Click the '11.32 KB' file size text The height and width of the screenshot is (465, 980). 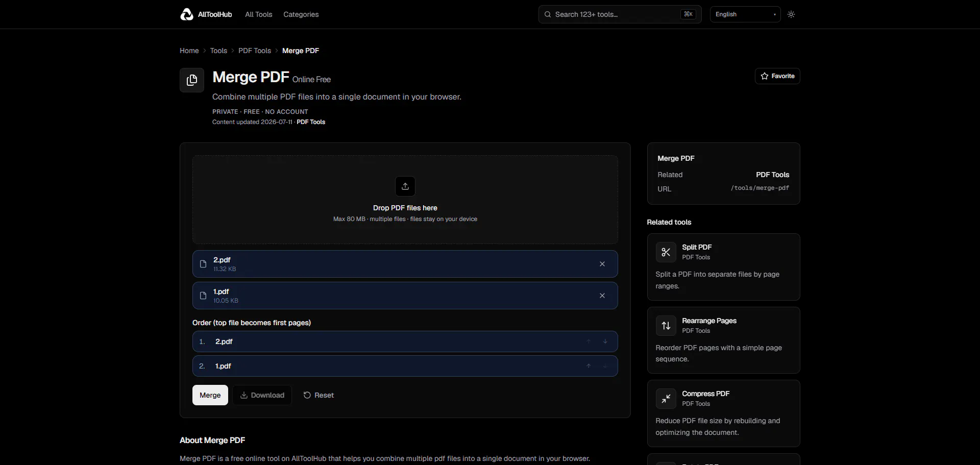[225, 269]
